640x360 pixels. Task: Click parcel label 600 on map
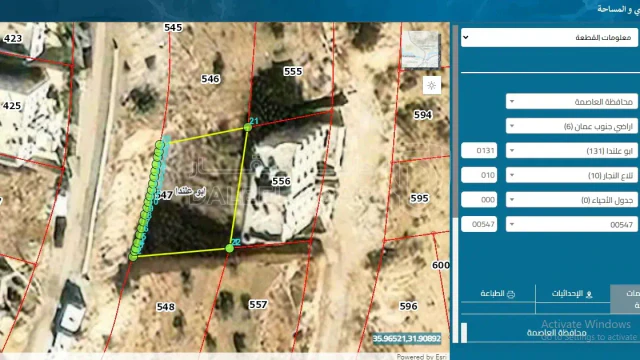click(440, 265)
